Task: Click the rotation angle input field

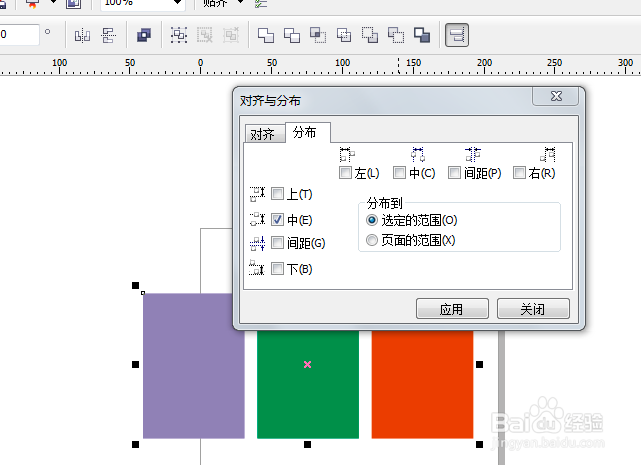Action: (19, 34)
